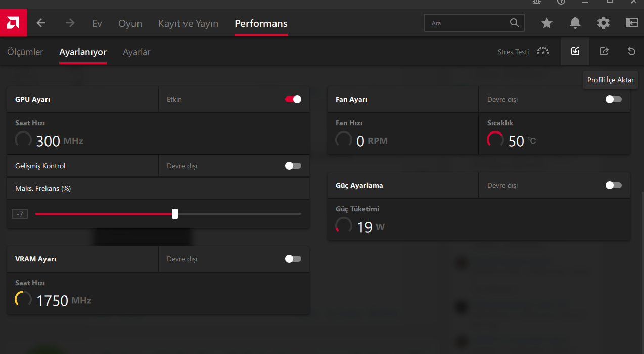Image resolution: width=644 pixels, height=354 pixels.
Task: Click the 0 RPM fan speed value
Action: click(x=372, y=141)
